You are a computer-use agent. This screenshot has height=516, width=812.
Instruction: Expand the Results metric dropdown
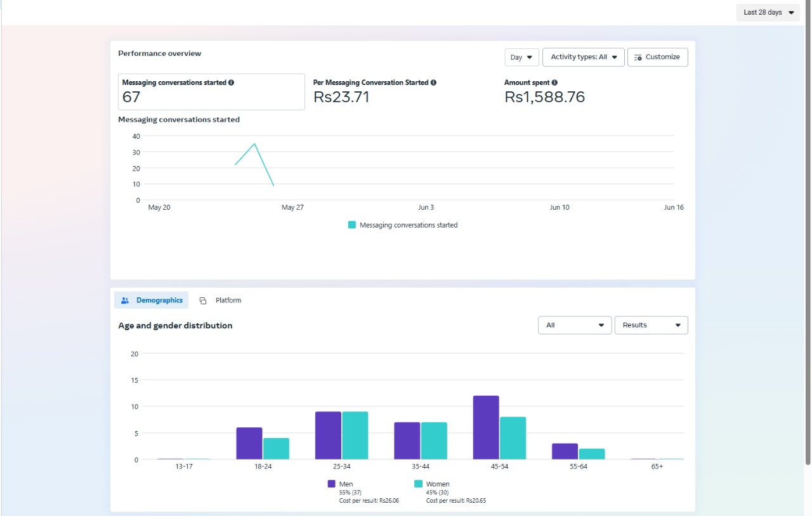(651, 325)
